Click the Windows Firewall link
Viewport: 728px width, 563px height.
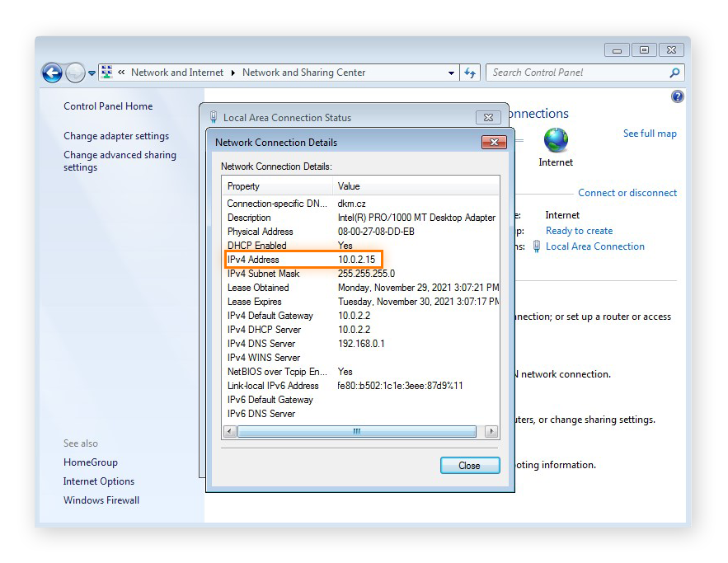[x=101, y=500]
